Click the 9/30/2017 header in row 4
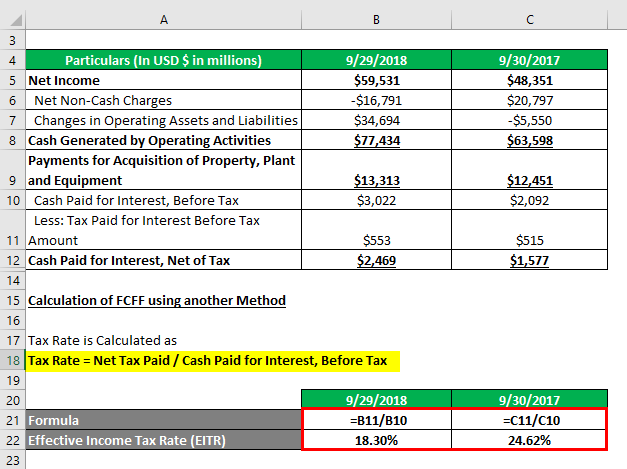Viewport: 627px width, 469px height. point(529,60)
